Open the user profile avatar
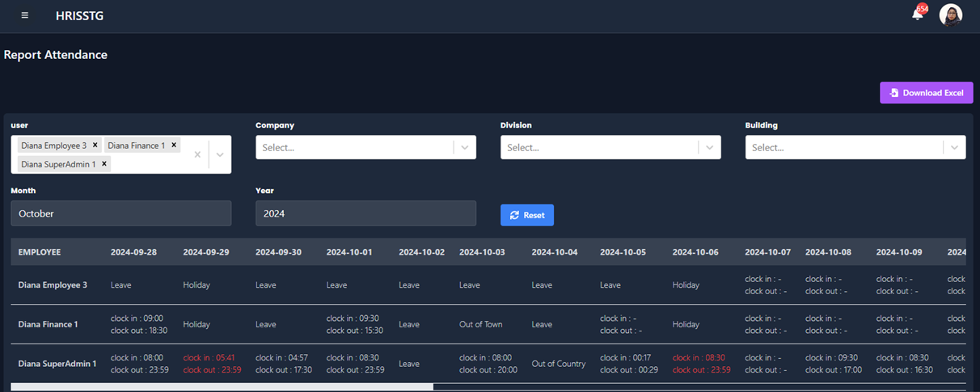Viewport: 980px width, 392px height. click(950, 15)
